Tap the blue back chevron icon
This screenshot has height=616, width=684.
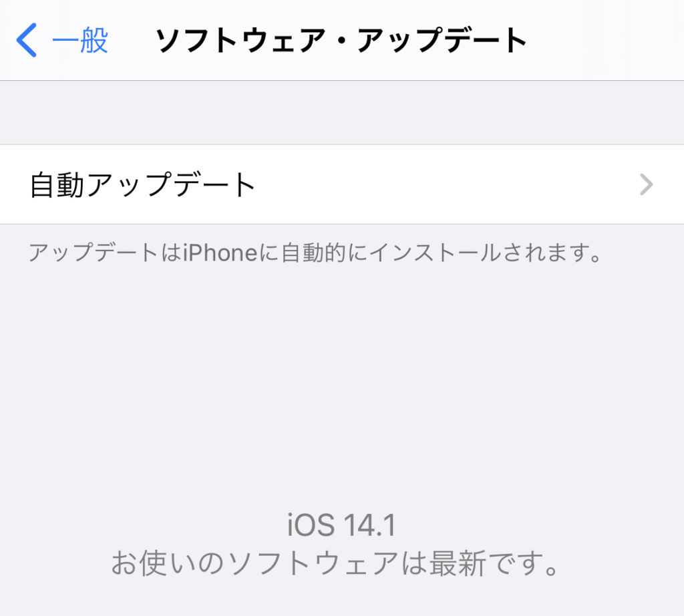pyautogui.click(x=27, y=40)
